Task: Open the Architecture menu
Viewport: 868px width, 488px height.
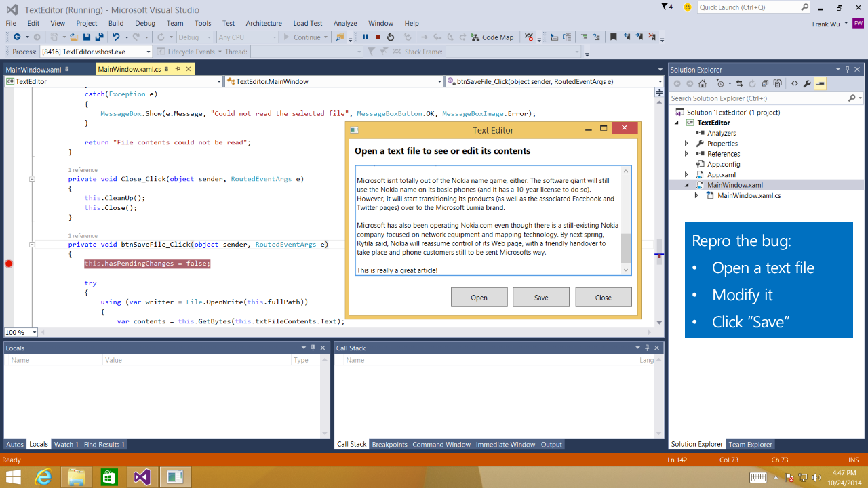Action: point(264,23)
